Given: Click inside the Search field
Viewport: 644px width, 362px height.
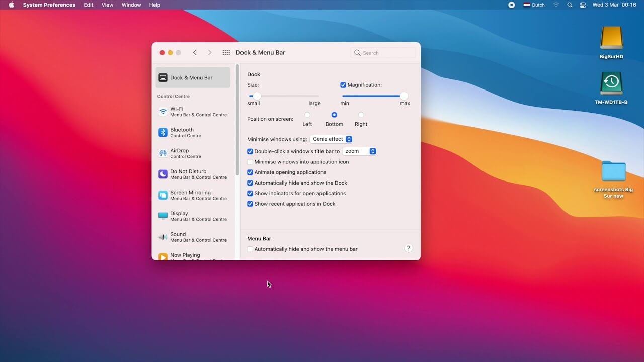Looking at the screenshot, I should [383, 53].
